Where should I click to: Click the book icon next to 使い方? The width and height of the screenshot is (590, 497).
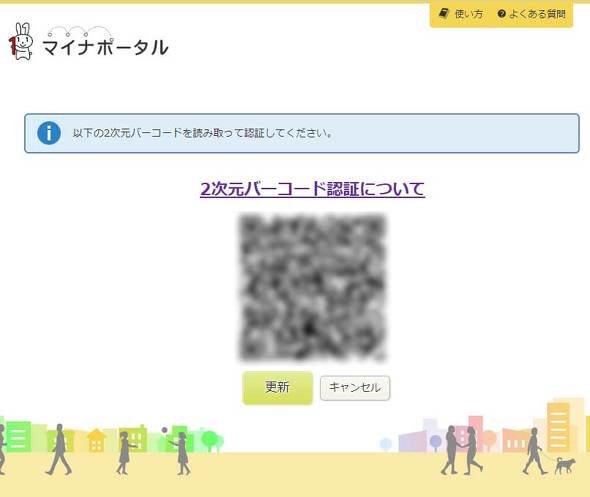[x=444, y=14]
